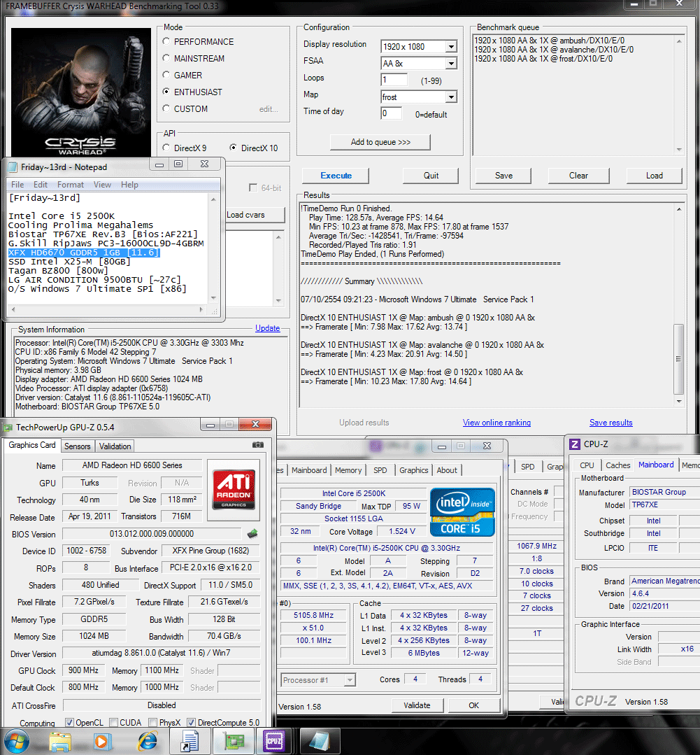Viewport: 700px width, 755px height.
Task: Open Internet Explorer from the taskbar
Action: point(147,742)
